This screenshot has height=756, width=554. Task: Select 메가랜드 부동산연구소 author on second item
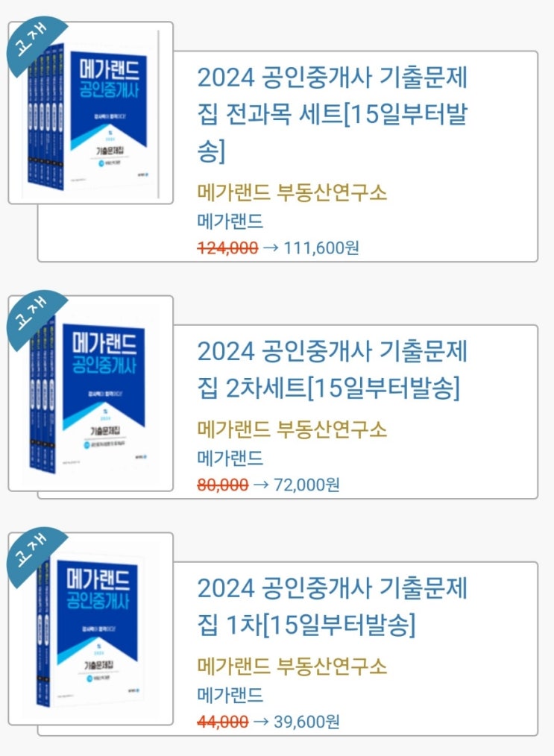coord(292,429)
